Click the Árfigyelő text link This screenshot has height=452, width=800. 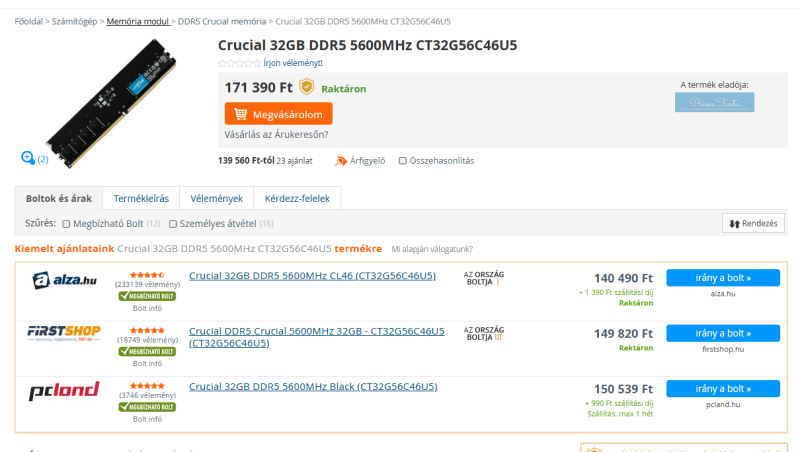tap(367, 161)
